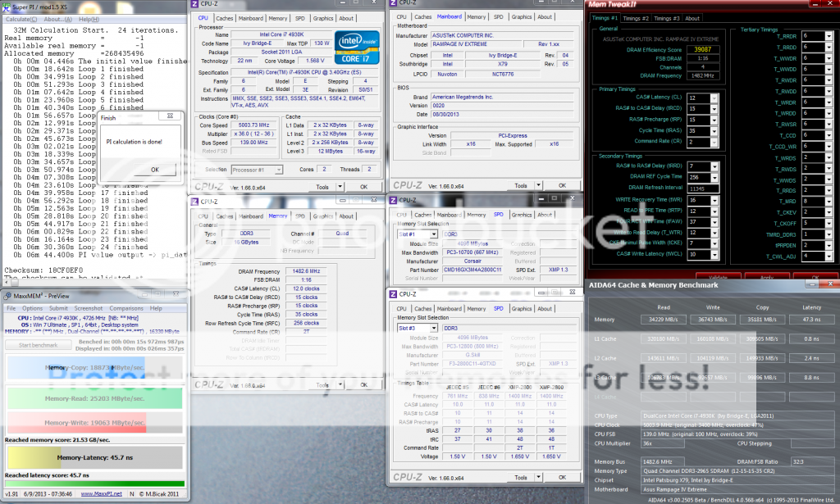Click the Super PI title bar icon

(6, 7)
